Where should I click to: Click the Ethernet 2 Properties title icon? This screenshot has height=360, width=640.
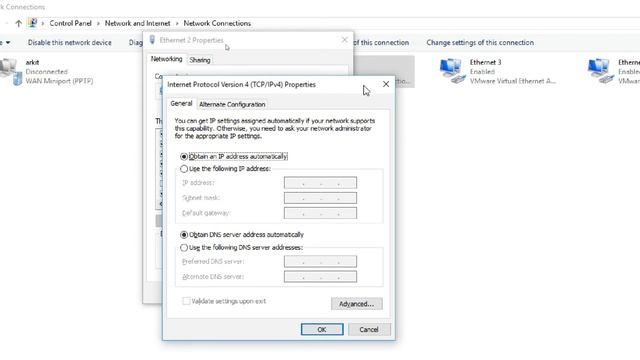[x=152, y=40]
